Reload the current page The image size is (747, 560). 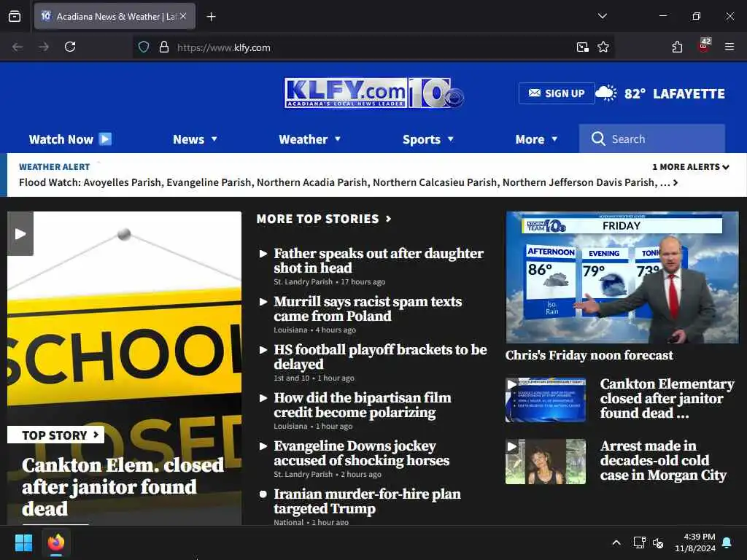point(70,47)
